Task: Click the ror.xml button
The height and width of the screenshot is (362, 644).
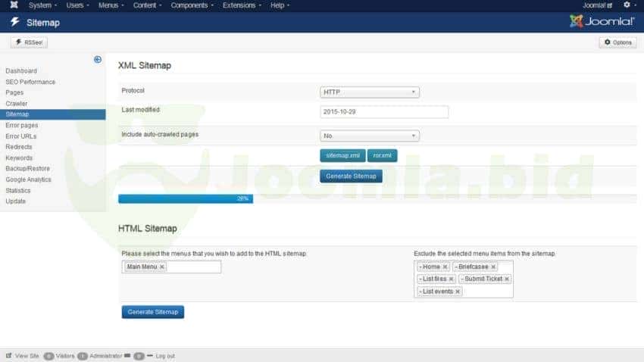Action: (382, 156)
